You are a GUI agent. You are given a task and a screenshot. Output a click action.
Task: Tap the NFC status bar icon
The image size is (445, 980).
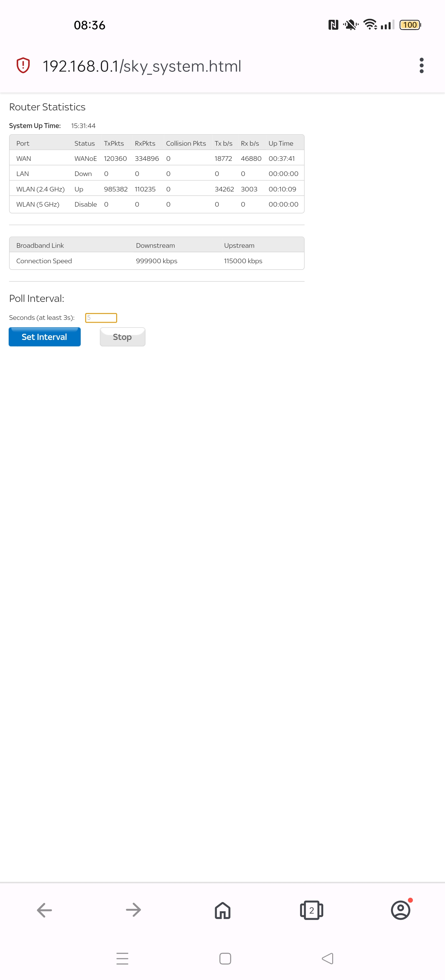pos(333,25)
